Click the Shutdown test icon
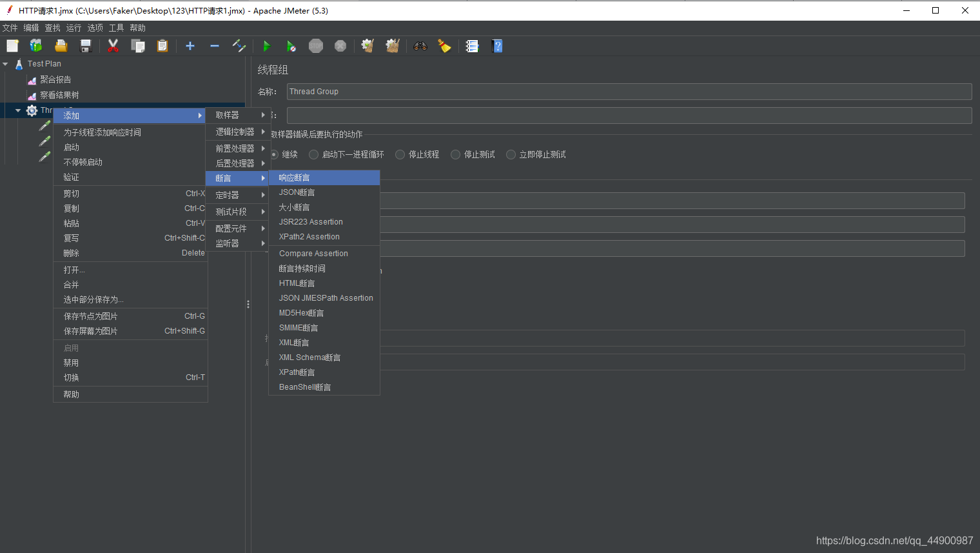Viewport: 980px width, 553px height. pos(340,46)
